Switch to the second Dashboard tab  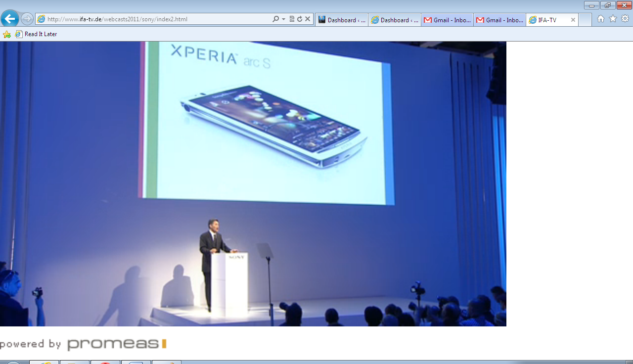[x=395, y=20]
